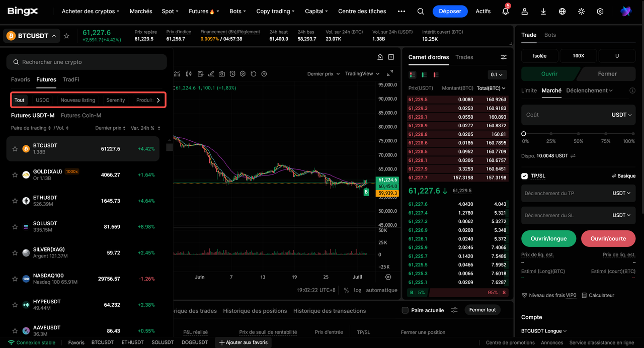Open the user profile icon
This screenshot has width=644, height=348.
(x=524, y=11)
